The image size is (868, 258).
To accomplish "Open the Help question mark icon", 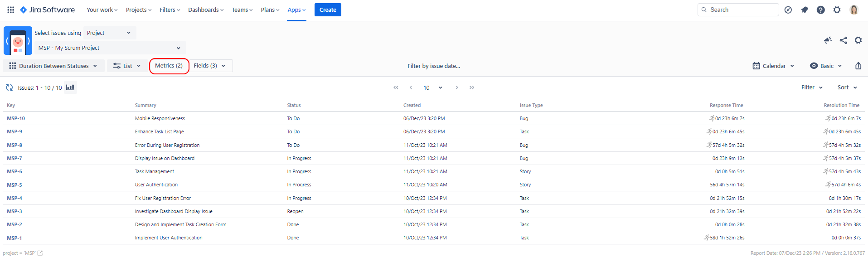I will [820, 10].
